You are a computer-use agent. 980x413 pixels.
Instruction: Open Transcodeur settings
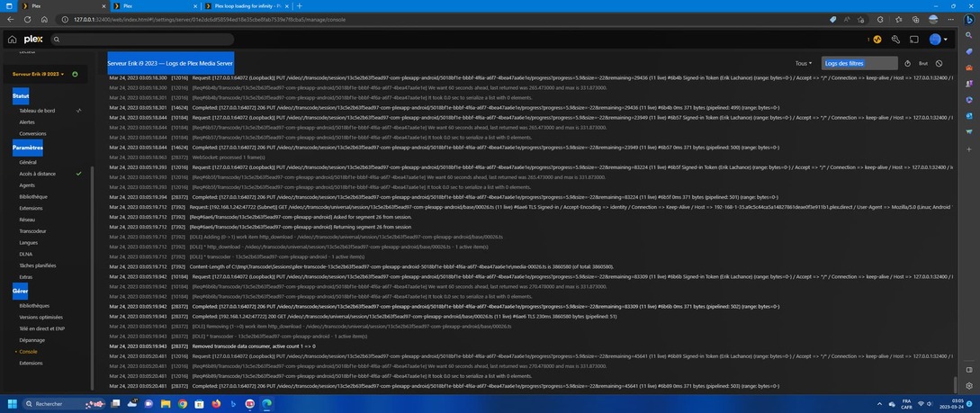click(32, 231)
